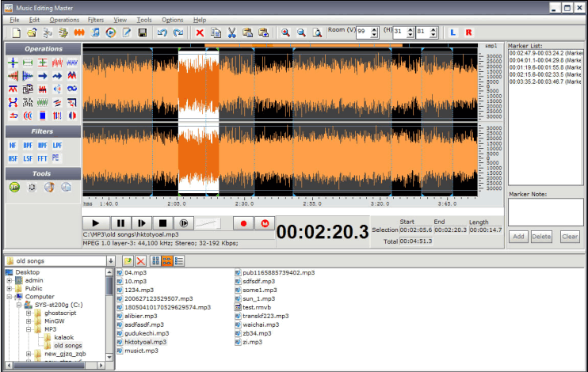The width and height of the screenshot is (588, 372).
Task: Toggle the red R right channel button
Action: click(468, 32)
